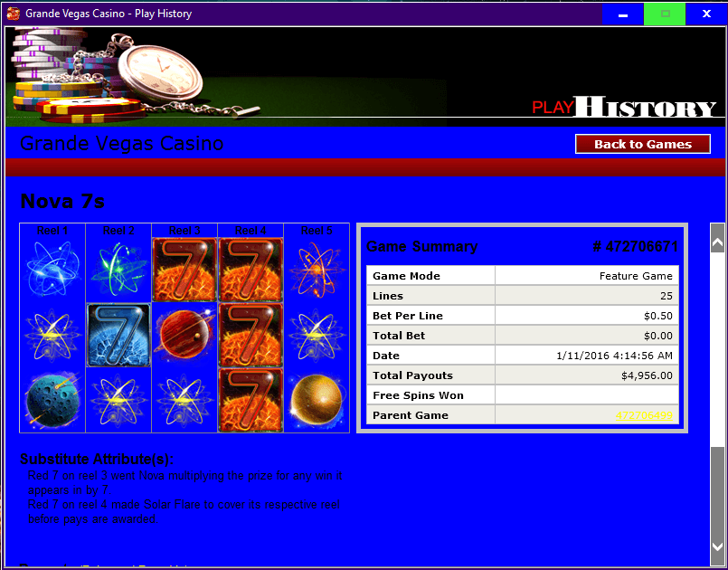The image size is (728, 570).
Task: Click the Reel 1 column header
Action: (x=52, y=231)
